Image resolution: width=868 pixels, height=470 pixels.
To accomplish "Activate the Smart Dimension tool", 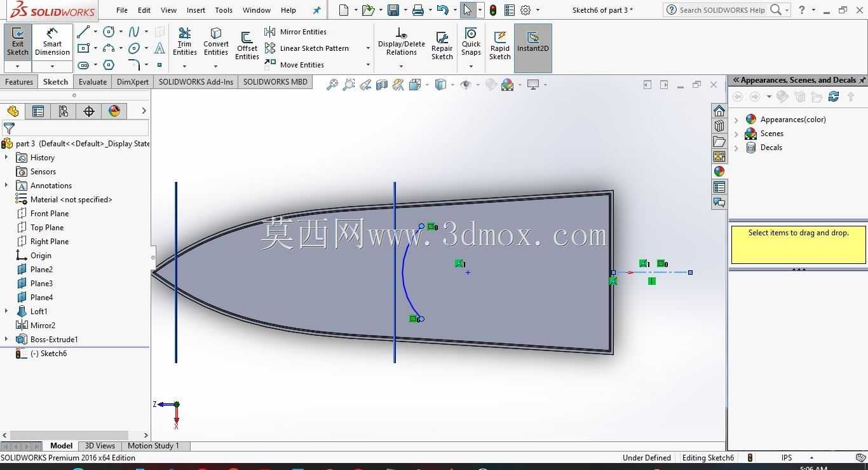I will pos(52,42).
